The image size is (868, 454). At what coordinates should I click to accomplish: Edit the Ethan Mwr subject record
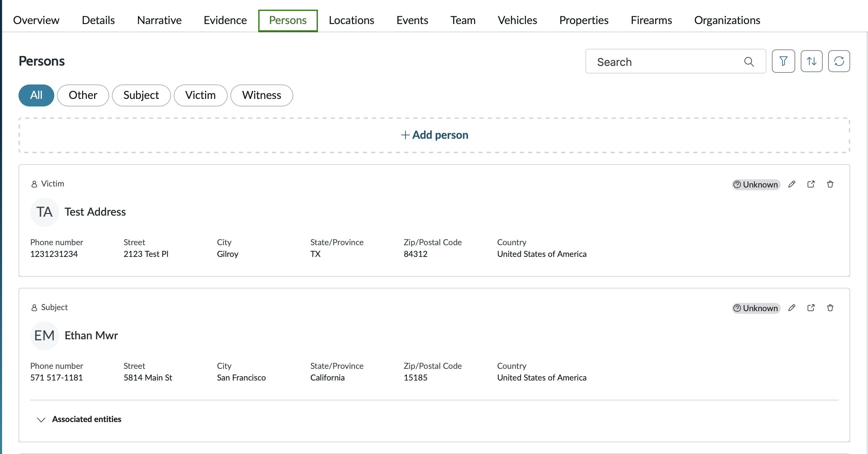(792, 308)
